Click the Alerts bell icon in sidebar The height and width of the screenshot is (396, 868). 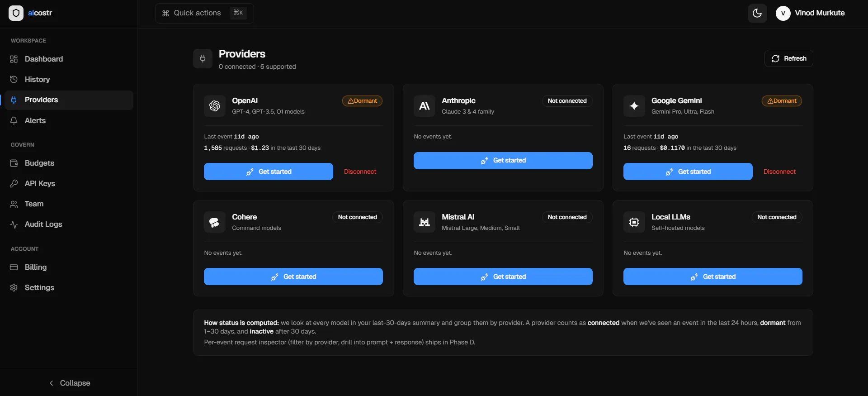(x=14, y=121)
